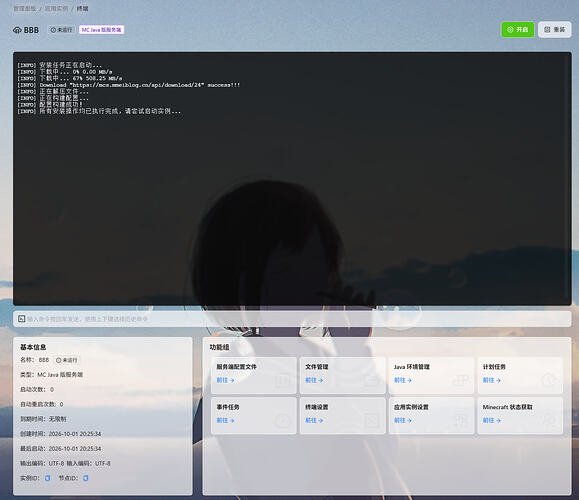Go to 终端设置 via 前往 link
579x500 pixels.
coord(314,420)
